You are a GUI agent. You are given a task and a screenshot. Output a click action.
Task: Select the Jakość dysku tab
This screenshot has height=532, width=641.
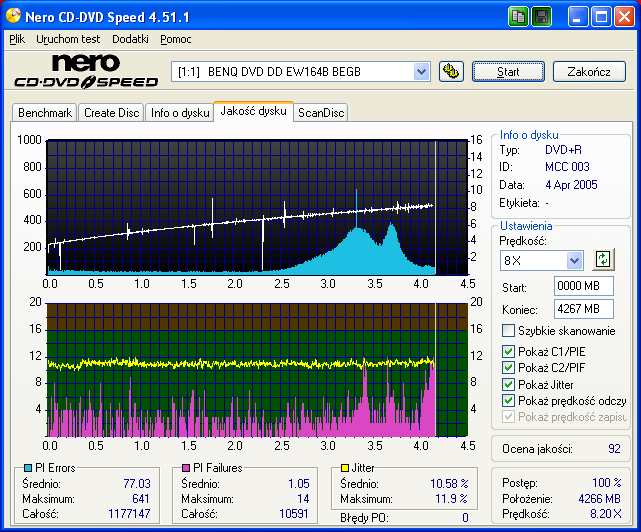[x=253, y=111]
